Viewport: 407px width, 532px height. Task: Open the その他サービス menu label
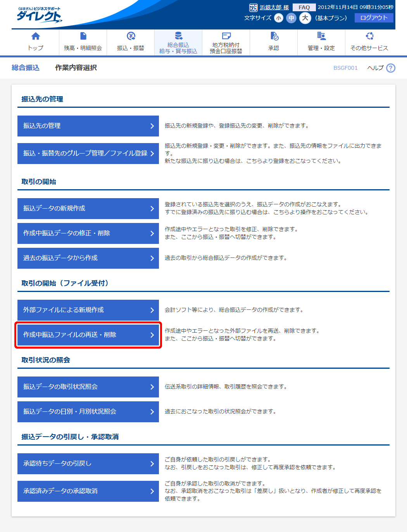pyautogui.click(x=369, y=48)
